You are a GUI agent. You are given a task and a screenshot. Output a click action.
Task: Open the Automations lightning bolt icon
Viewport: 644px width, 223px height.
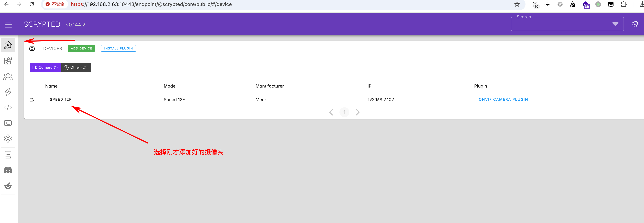point(8,92)
